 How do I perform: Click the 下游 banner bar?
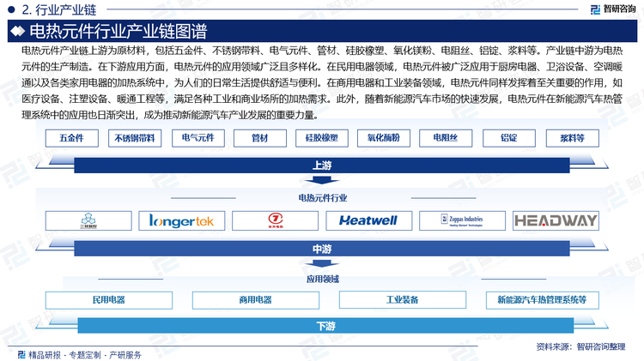point(325,326)
